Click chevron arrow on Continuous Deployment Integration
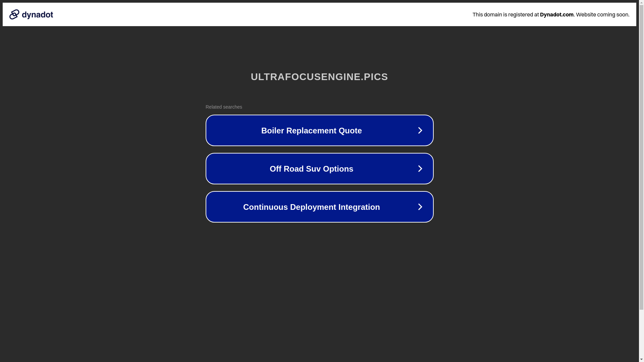644x362 pixels. click(420, 207)
